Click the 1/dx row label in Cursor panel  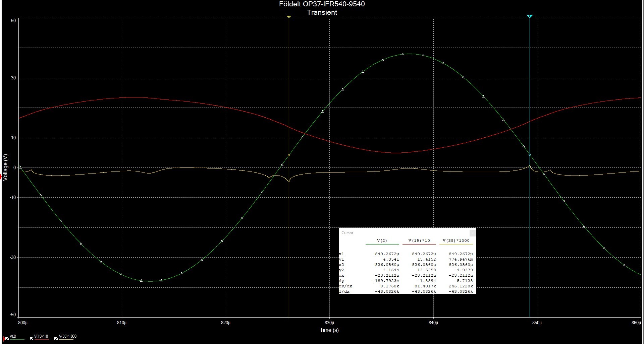pos(344,291)
